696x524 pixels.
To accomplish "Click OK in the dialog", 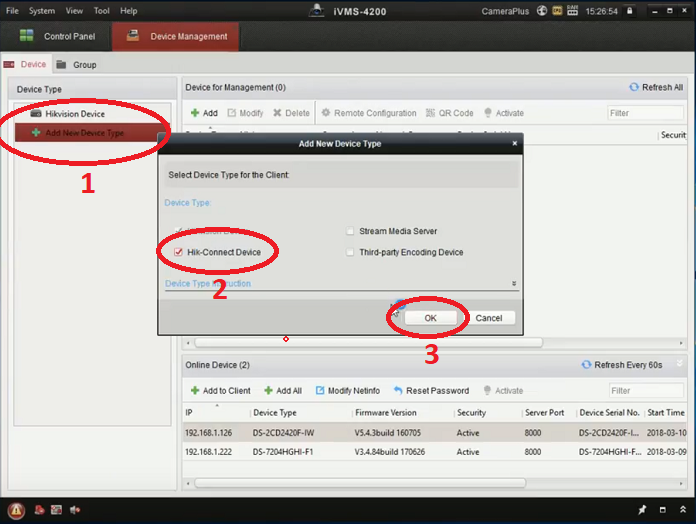I will click(x=431, y=318).
